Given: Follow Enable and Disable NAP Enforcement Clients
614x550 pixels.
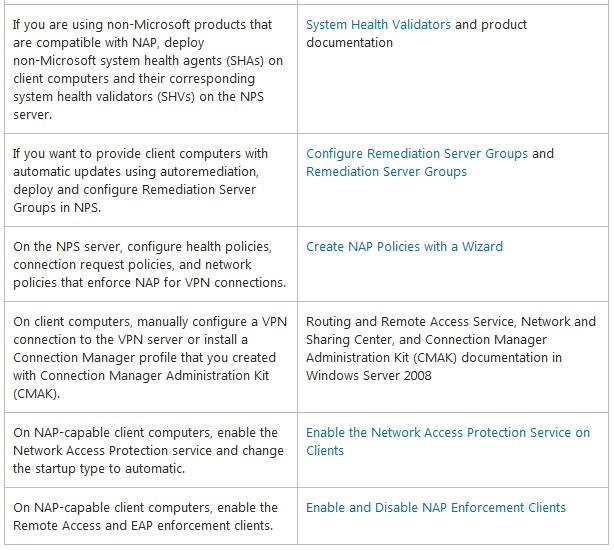Looking at the screenshot, I should pos(436,507).
